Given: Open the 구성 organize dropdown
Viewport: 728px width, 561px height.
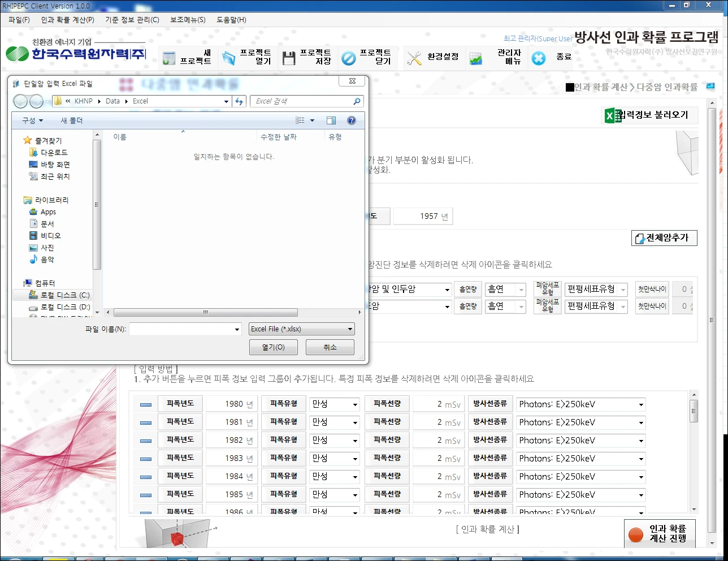Looking at the screenshot, I should [x=32, y=120].
